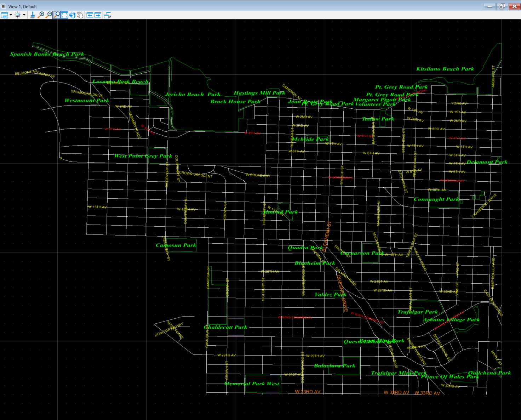Image resolution: width=521 pixels, height=420 pixels.
Task: Activate the Fit View tool
Action: tap(64, 15)
